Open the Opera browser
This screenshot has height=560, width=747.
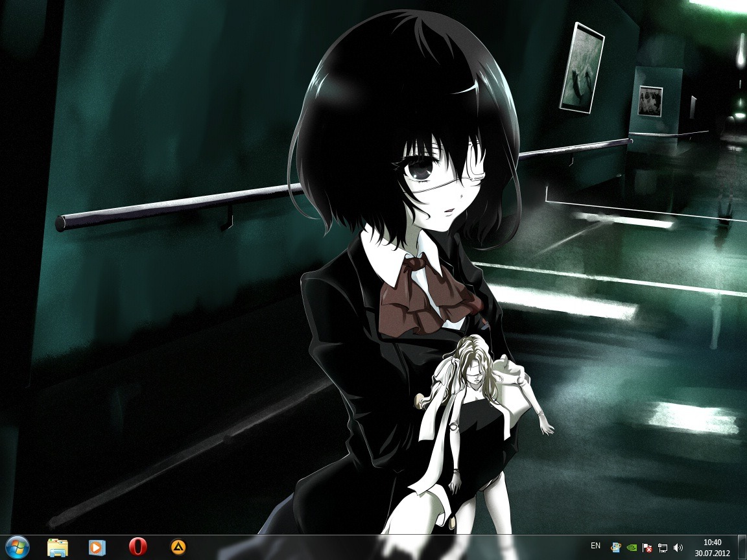click(x=137, y=547)
